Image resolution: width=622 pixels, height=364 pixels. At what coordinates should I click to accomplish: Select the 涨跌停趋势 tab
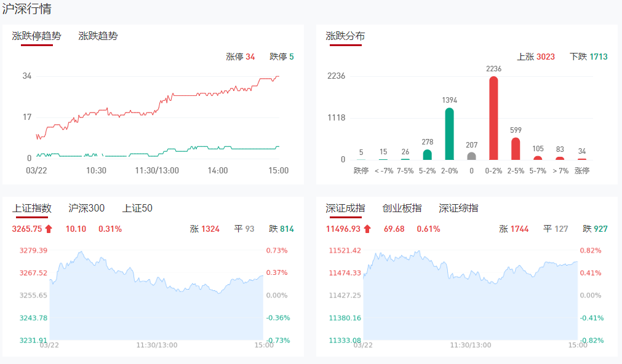pyautogui.click(x=37, y=36)
